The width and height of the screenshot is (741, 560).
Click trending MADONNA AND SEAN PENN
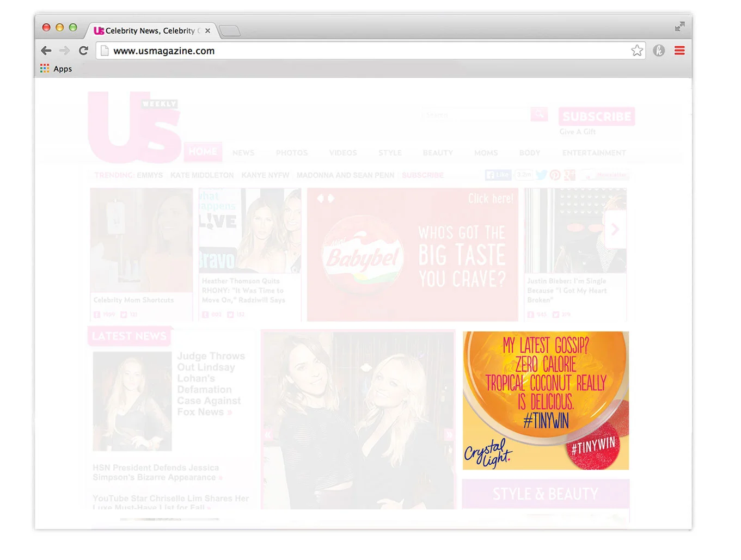(345, 175)
